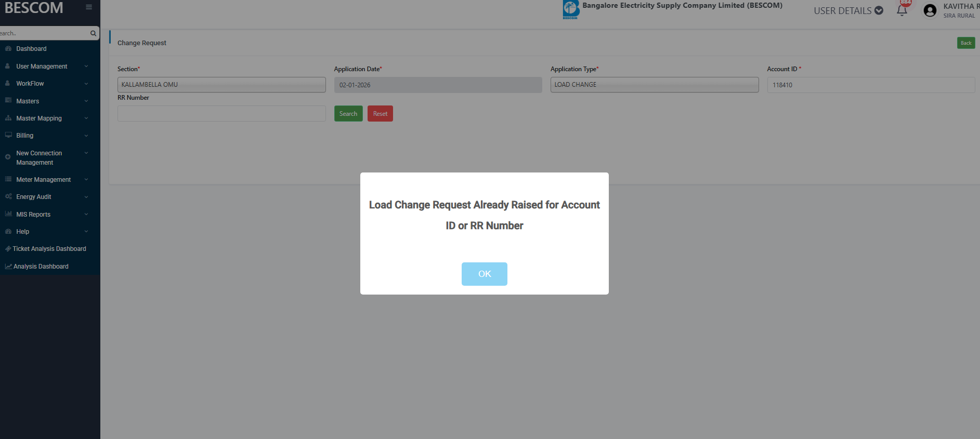Click the WorkFlow icon in sidebar
This screenshot has height=439, width=980.
(8, 83)
